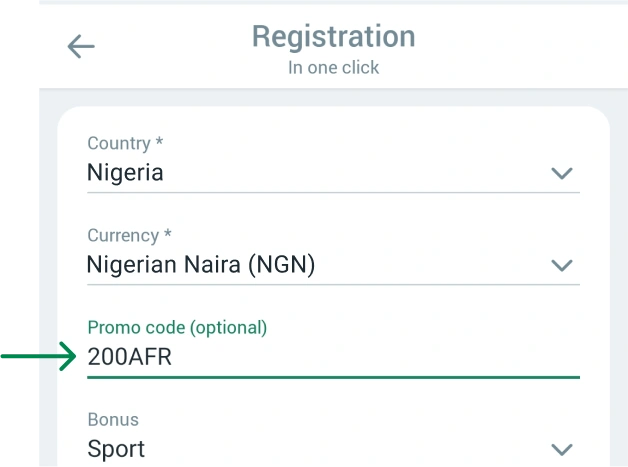Click the "In one click" subtitle
This screenshot has width=628, height=467.
[x=333, y=68]
